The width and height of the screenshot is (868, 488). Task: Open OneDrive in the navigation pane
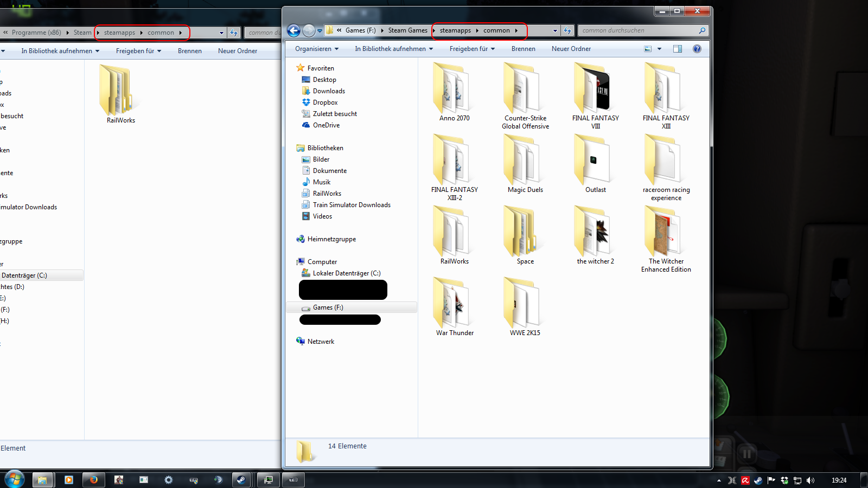click(x=326, y=125)
